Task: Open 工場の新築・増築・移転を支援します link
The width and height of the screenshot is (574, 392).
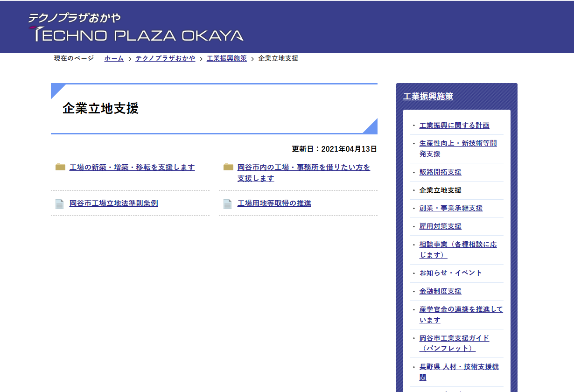Action: coord(132,167)
